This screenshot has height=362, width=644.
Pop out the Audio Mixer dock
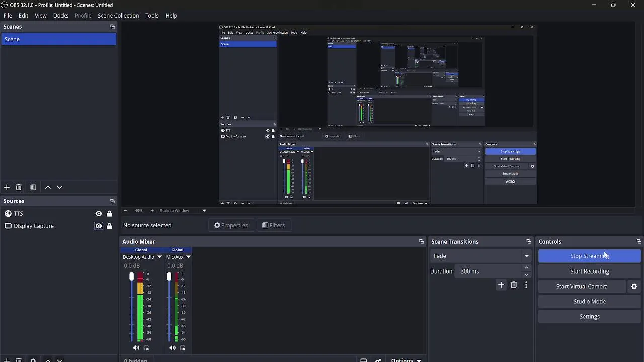tap(421, 242)
